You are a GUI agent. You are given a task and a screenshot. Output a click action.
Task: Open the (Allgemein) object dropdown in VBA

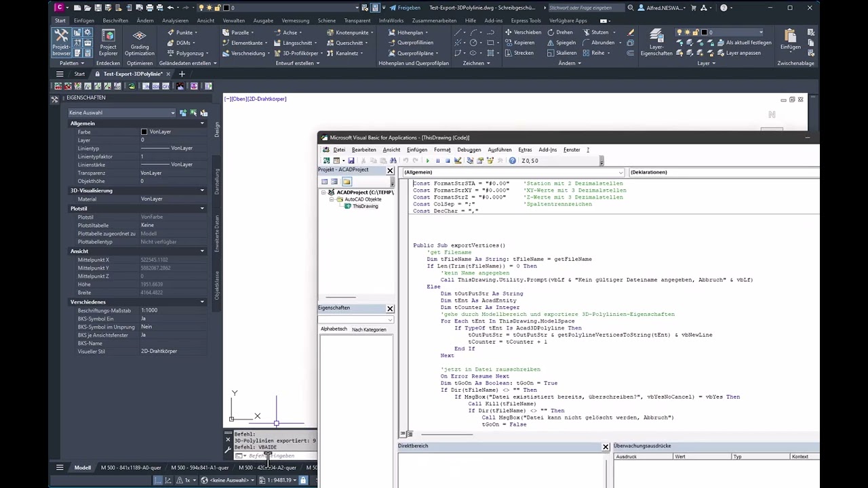tap(513, 172)
